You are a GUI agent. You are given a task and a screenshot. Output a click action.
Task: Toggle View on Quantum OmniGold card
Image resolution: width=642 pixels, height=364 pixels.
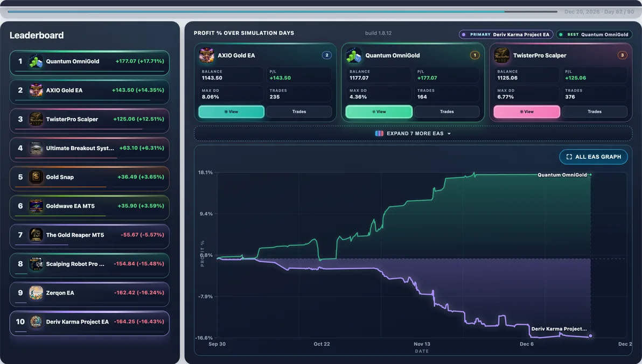click(379, 112)
